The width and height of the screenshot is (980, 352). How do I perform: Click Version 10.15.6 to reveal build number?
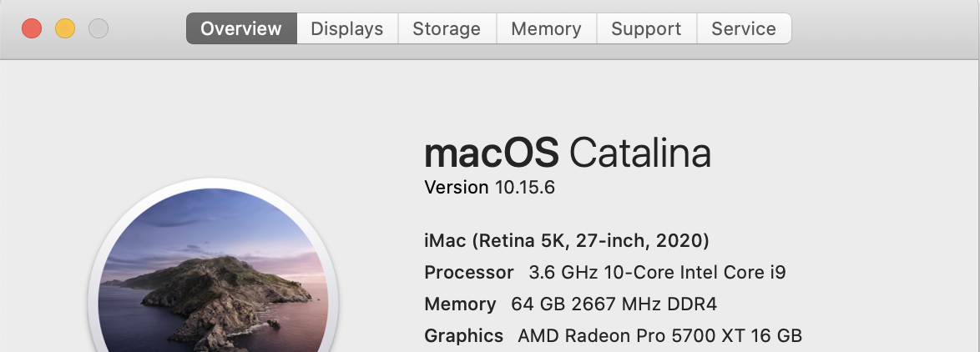[x=489, y=188]
